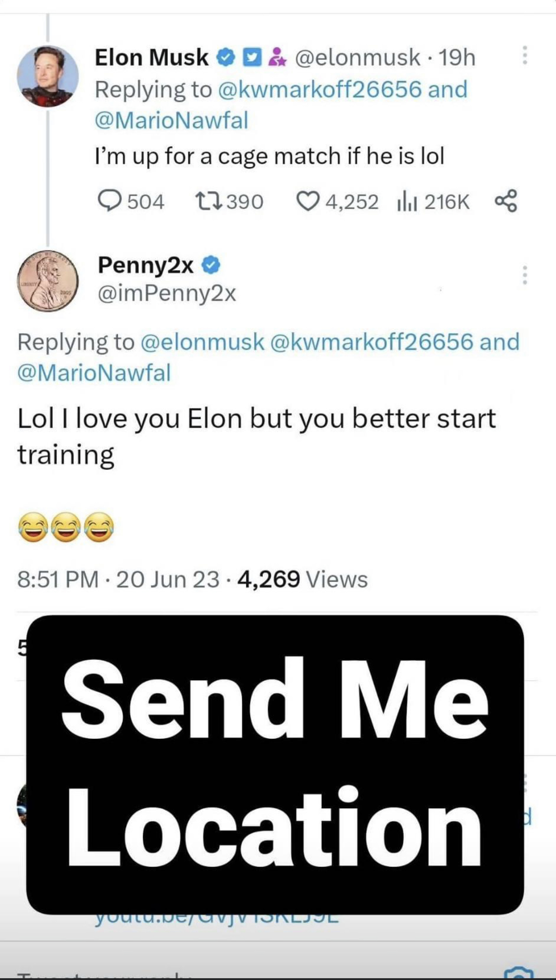Viewport: 556px width, 980px height.
Task: Open the three-dot menu on Penny2x's tweet
Action: point(525,275)
